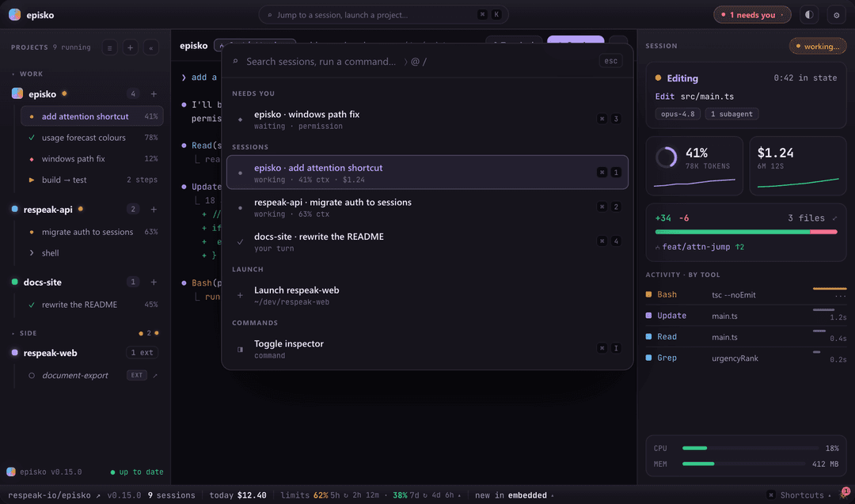Click the 'Jump to a session' top search field
Image resolution: width=855 pixels, height=504 pixels.
coord(383,15)
